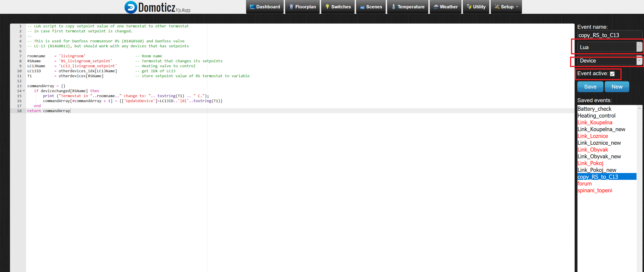
Task: Select Link_Loznice_new saved event
Action: [x=607, y=143]
